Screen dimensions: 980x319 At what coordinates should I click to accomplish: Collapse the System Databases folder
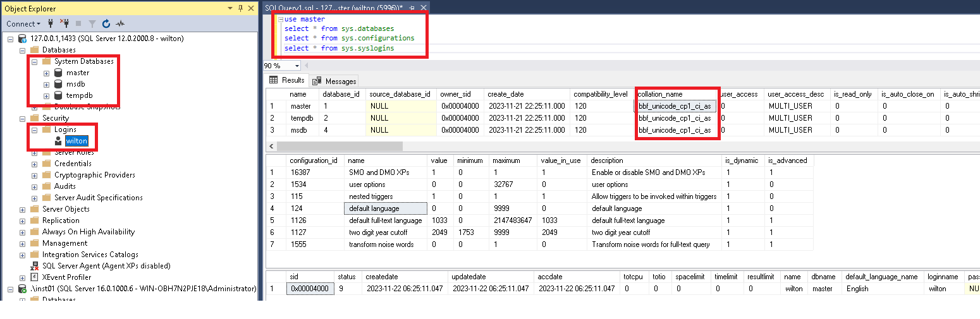click(35, 62)
